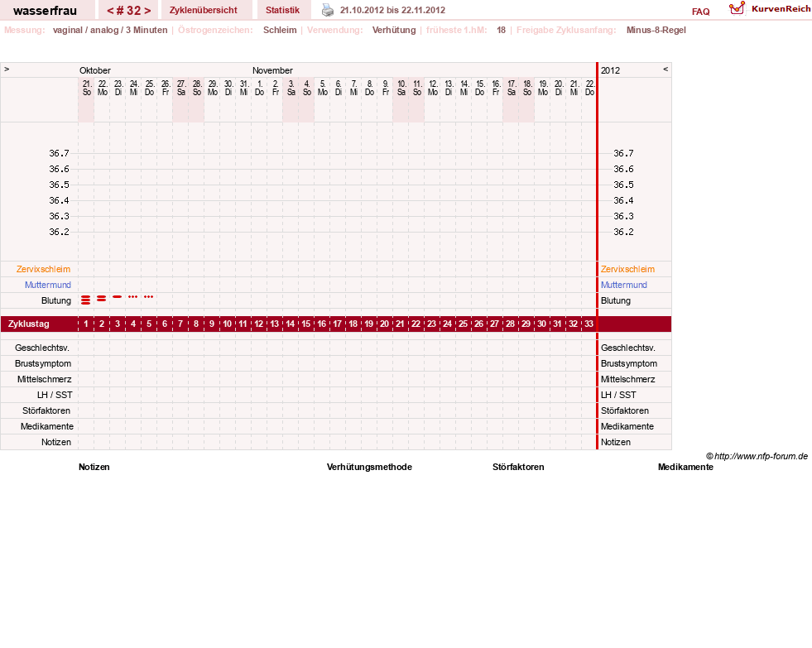Click the 22. Do last date header

(590, 88)
